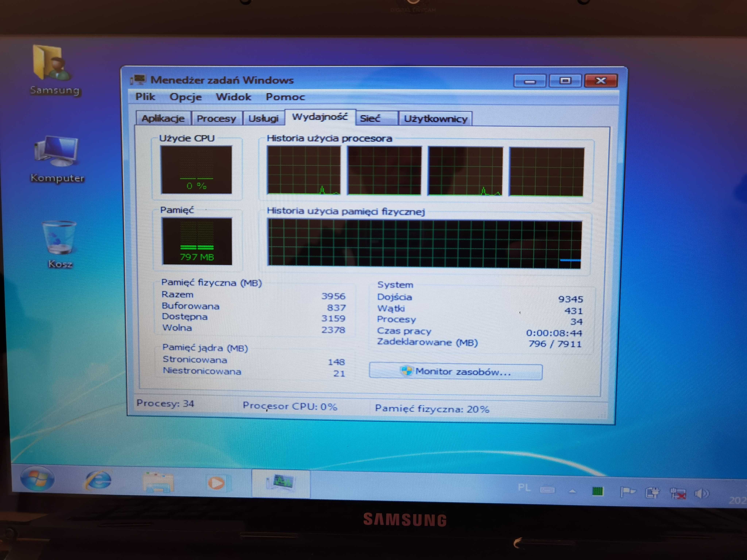Open the Windows Start orb

pyautogui.click(x=37, y=479)
